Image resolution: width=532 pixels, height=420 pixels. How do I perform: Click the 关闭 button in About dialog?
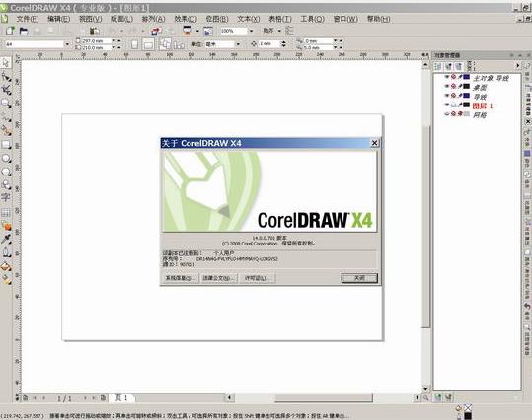359,278
